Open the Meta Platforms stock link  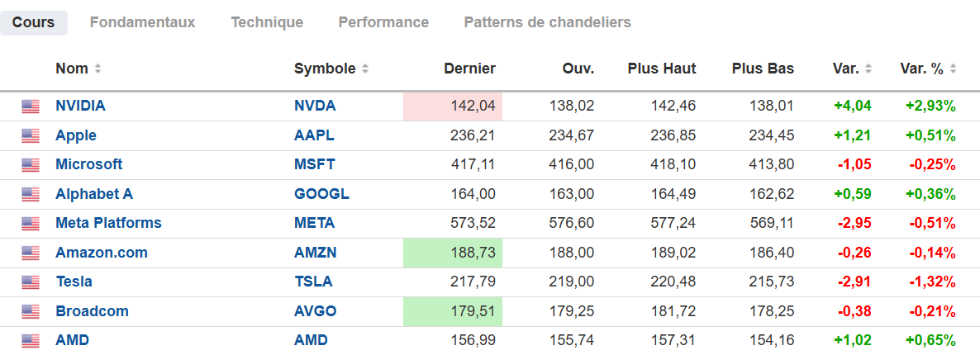[108, 223]
